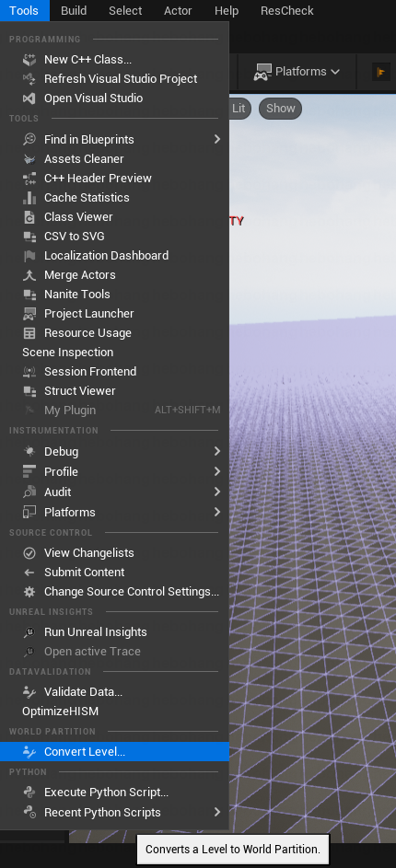The width and height of the screenshot is (396, 868).
Task: Expand the Find in Blueprints submenu arrow
Action: coord(217,140)
